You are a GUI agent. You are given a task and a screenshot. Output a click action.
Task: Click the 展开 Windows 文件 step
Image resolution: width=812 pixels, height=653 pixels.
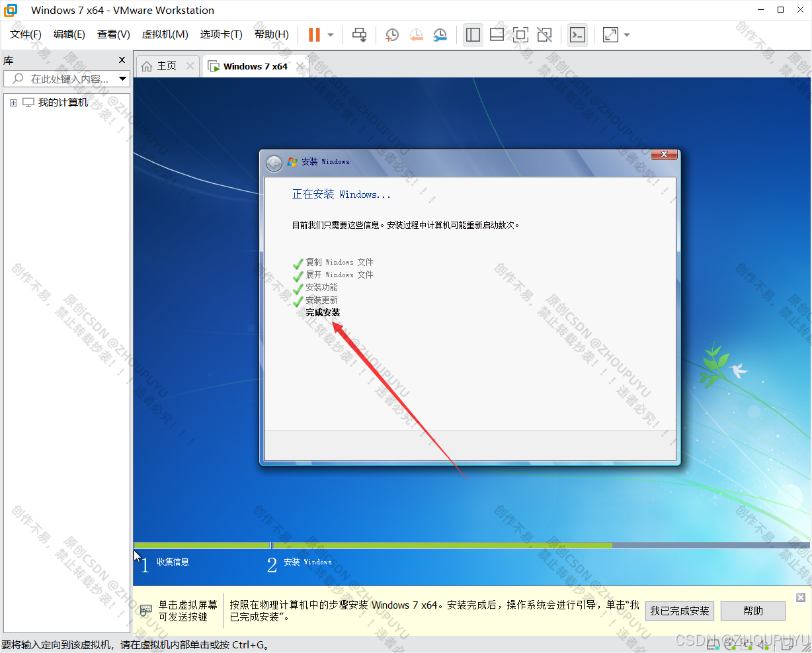[x=339, y=275]
